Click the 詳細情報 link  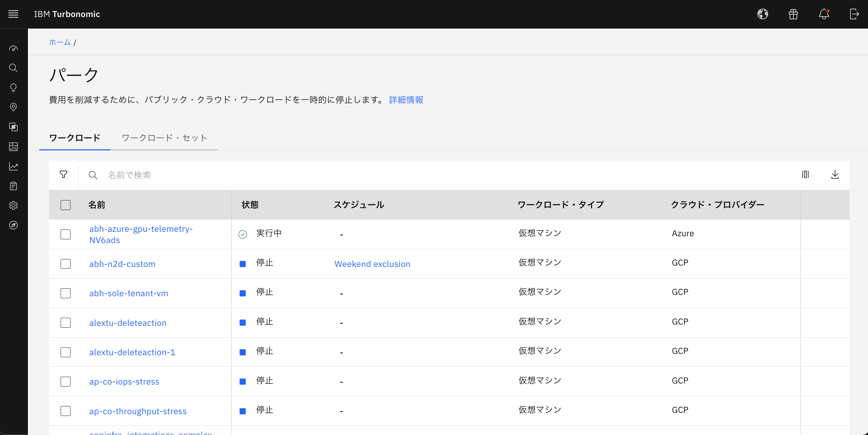[406, 100]
